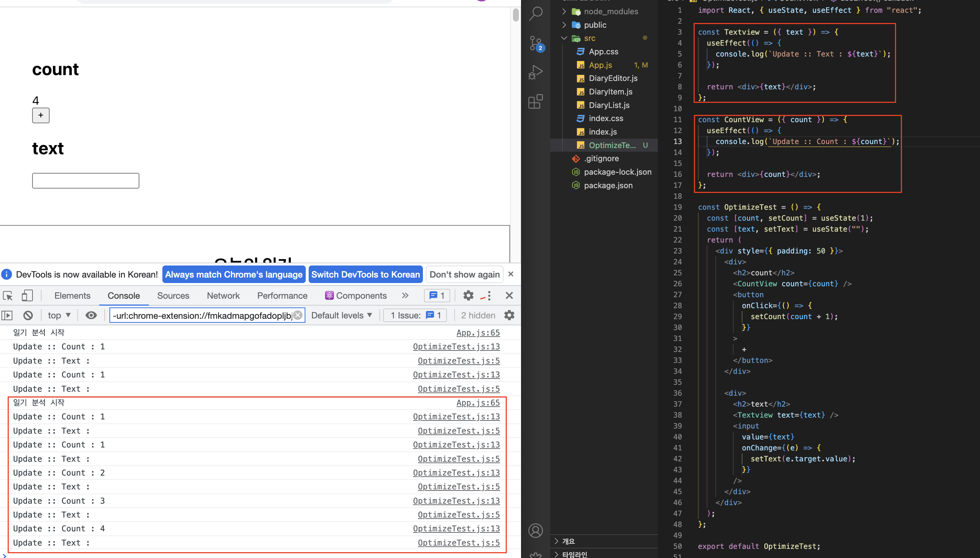Expand the node_modules folder
Viewport: 980px width, 558px height.
pos(610,12)
